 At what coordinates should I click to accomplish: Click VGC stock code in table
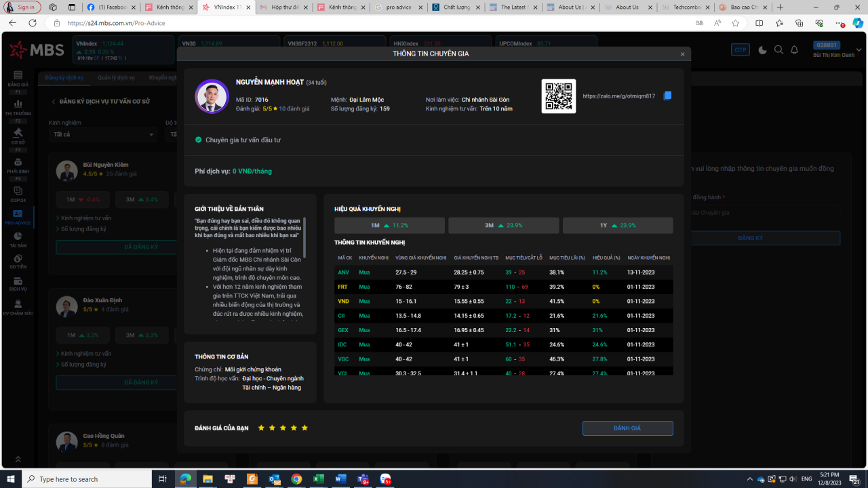tap(344, 359)
